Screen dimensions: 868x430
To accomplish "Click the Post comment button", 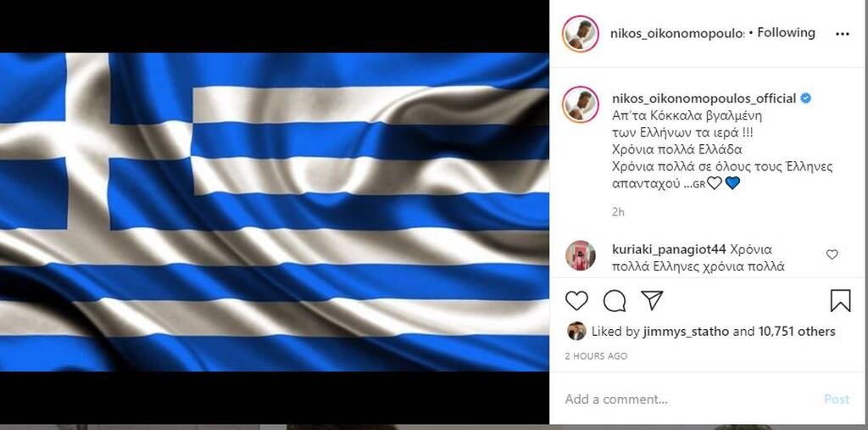I will pyautogui.click(x=837, y=399).
